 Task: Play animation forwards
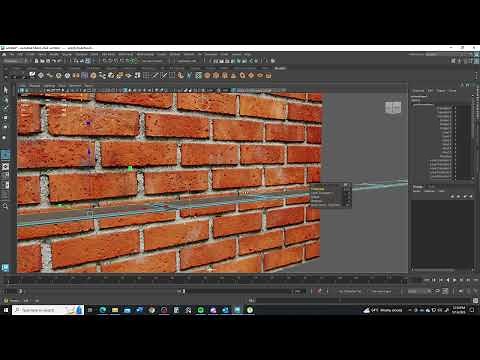pos(455,280)
